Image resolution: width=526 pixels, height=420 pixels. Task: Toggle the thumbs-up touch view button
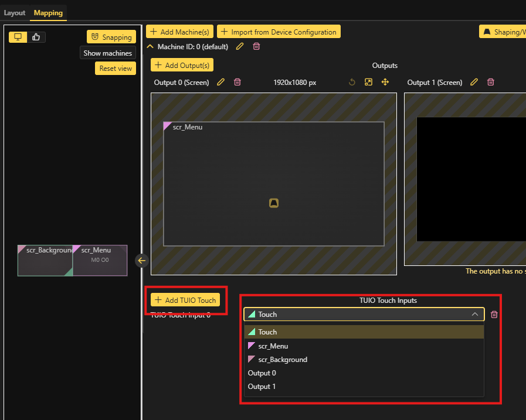coord(36,37)
